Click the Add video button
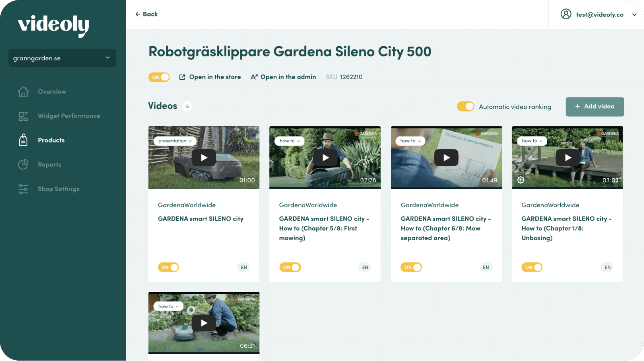The width and height of the screenshot is (644, 361). point(595,107)
